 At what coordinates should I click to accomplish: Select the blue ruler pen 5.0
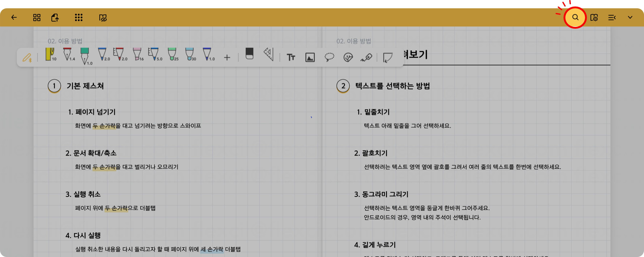coord(155,55)
